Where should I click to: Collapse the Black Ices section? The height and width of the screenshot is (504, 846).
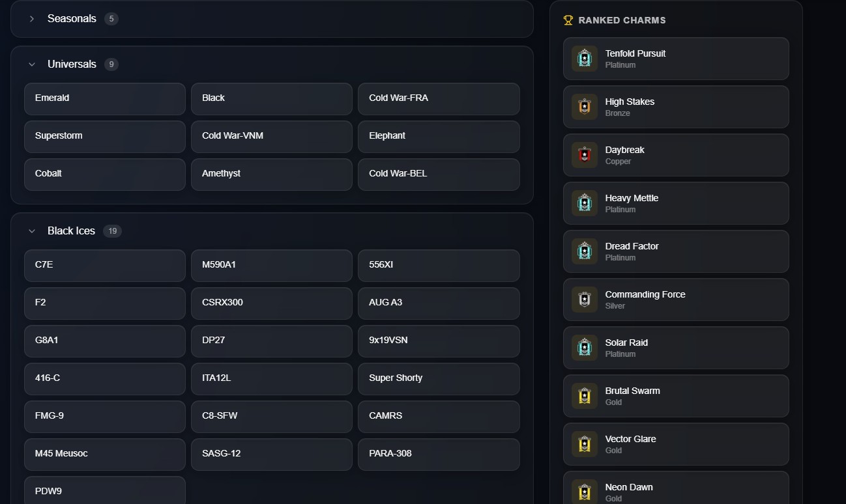[x=32, y=231]
